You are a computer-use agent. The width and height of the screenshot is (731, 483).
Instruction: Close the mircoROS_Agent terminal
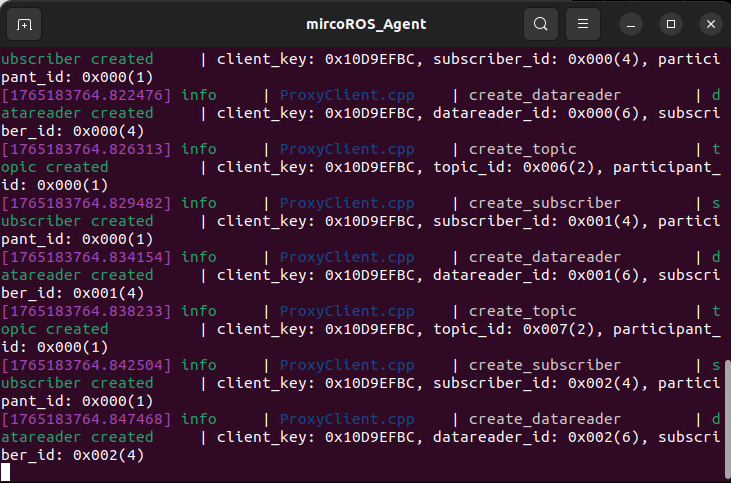(711, 24)
